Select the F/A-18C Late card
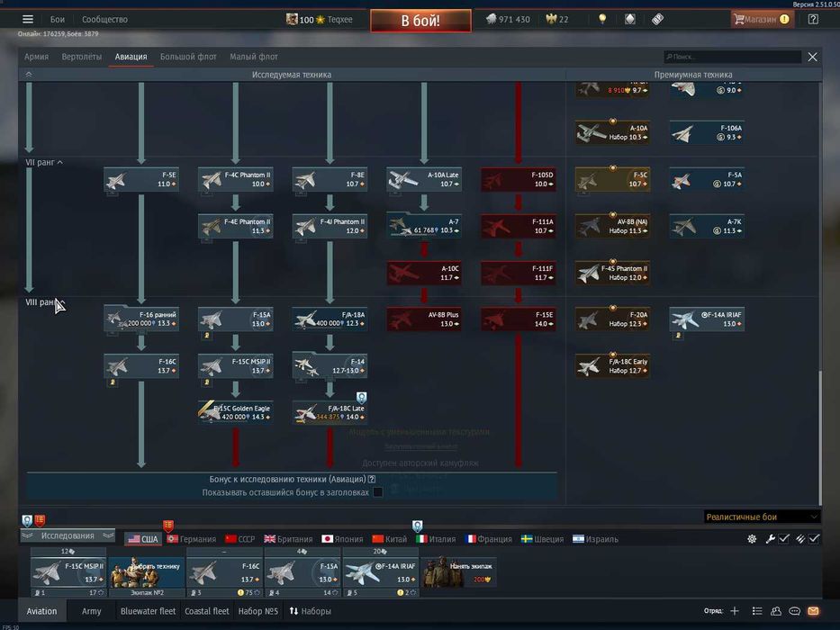This screenshot has width=840, height=630. click(330, 412)
